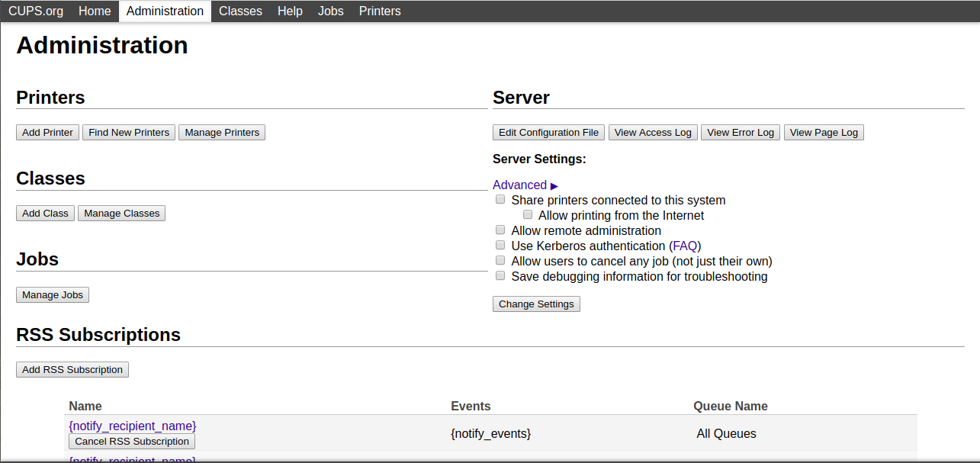Image resolution: width=980 pixels, height=463 pixels.
Task: Check Allow printing from the Internet
Action: click(x=528, y=215)
